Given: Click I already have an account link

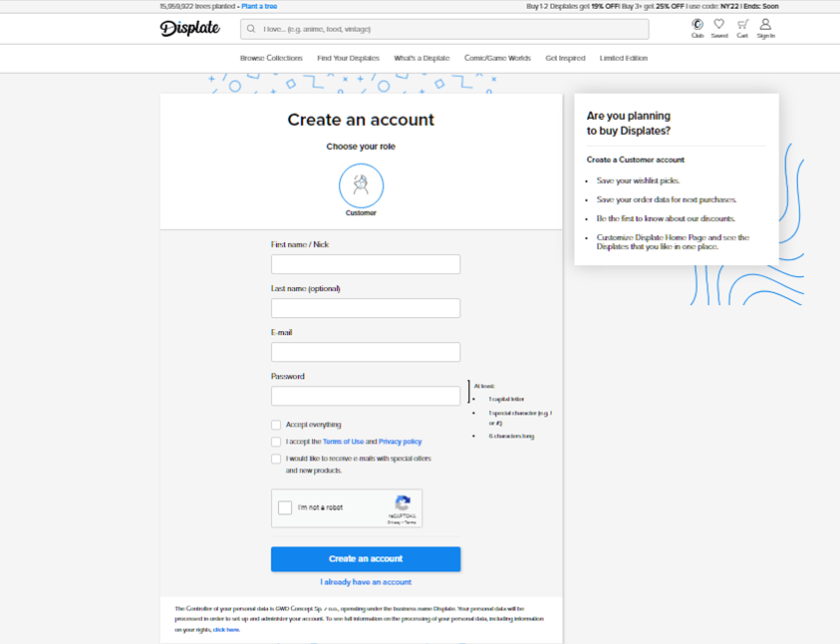Looking at the screenshot, I should click(x=366, y=582).
